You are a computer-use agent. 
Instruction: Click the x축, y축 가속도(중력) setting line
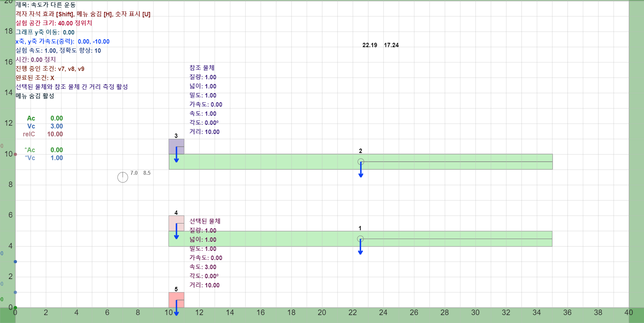(63, 41)
